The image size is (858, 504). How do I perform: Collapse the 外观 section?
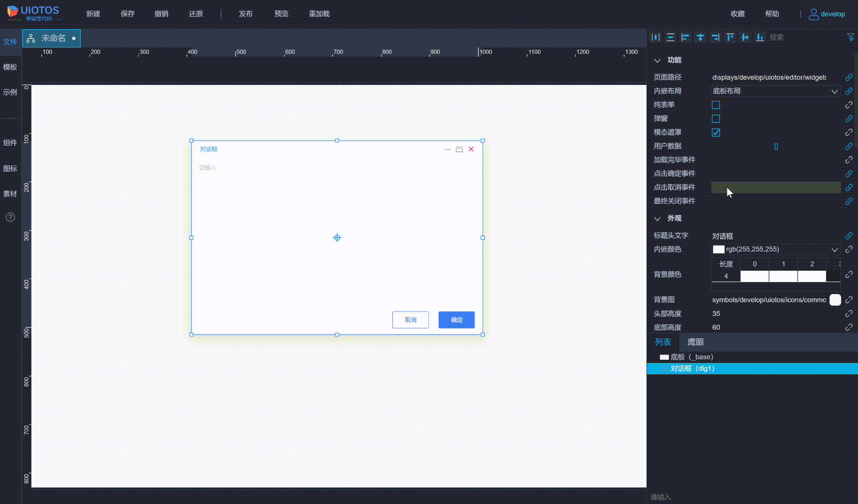pyautogui.click(x=657, y=219)
